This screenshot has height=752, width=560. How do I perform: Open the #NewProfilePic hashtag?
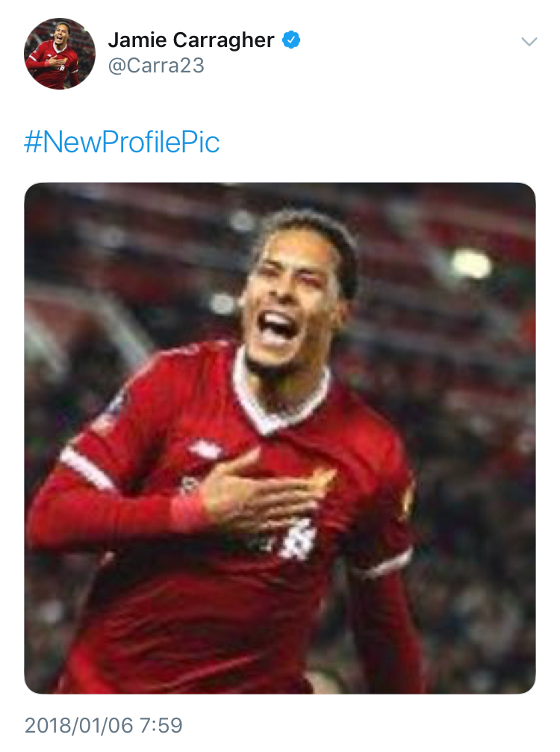point(122,142)
